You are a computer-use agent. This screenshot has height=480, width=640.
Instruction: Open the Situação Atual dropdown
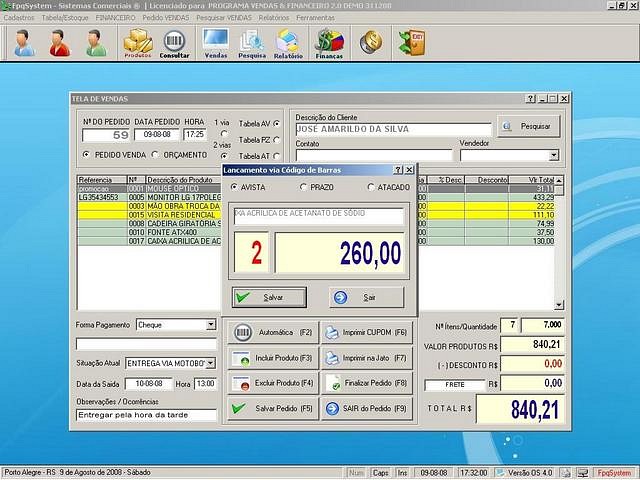coord(211,362)
